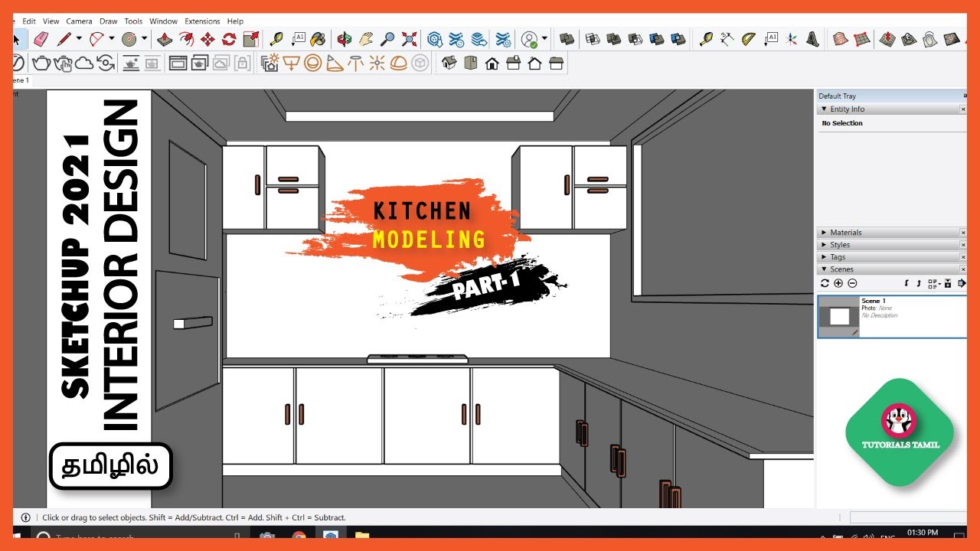Open the Window menu
The image size is (980, 551).
pyautogui.click(x=164, y=21)
